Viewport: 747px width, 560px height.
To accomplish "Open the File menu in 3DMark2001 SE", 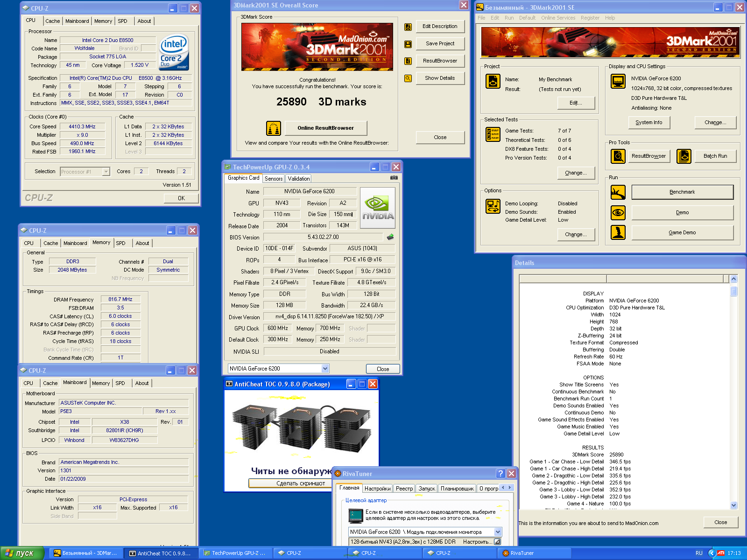I will (481, 18).
